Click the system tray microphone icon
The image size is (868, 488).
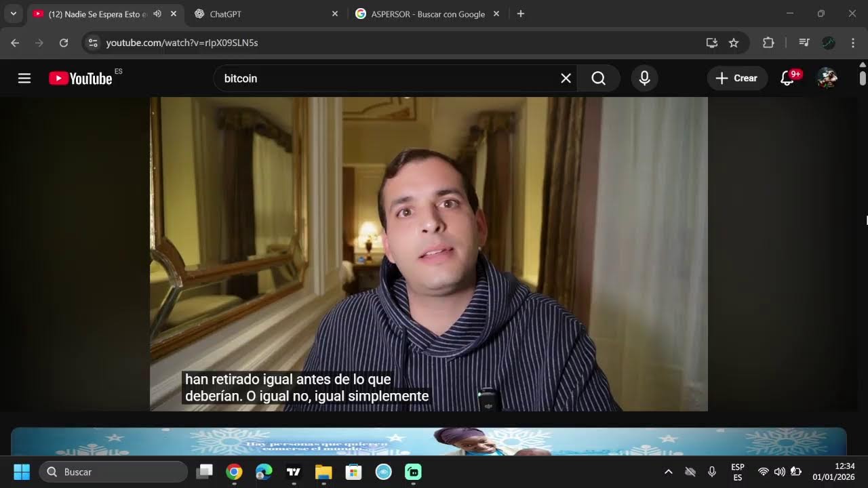pos(711,472)
